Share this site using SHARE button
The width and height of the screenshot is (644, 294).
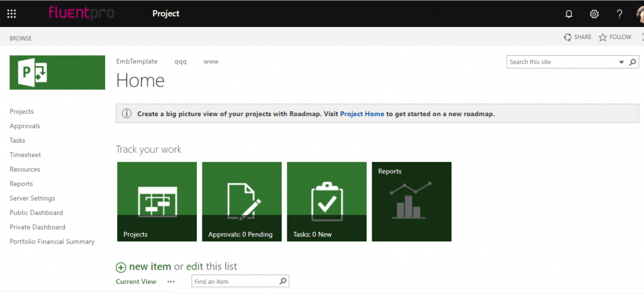tap(577, 37)
